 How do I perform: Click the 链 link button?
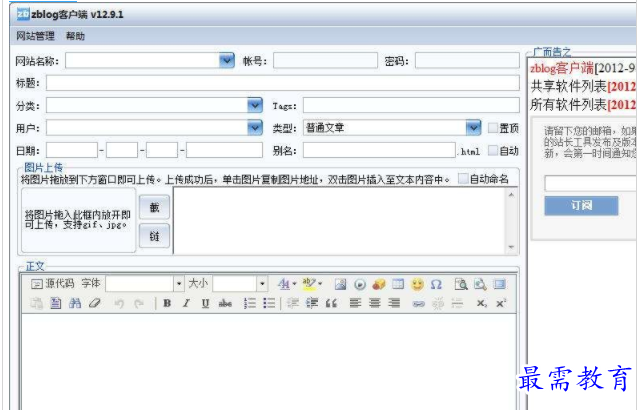click(x=154, y=236)
